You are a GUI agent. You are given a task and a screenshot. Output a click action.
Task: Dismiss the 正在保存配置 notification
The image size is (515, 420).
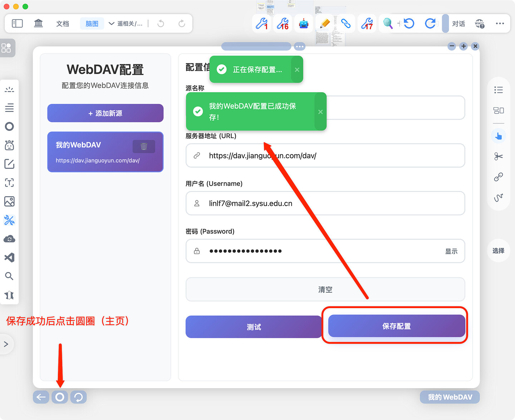click(x=297, y=70)
